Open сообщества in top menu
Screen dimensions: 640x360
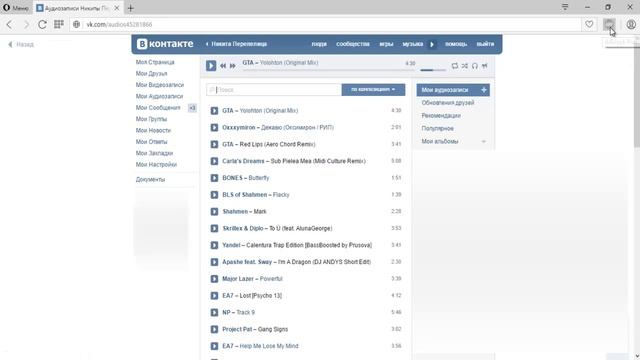click(353, 44)
